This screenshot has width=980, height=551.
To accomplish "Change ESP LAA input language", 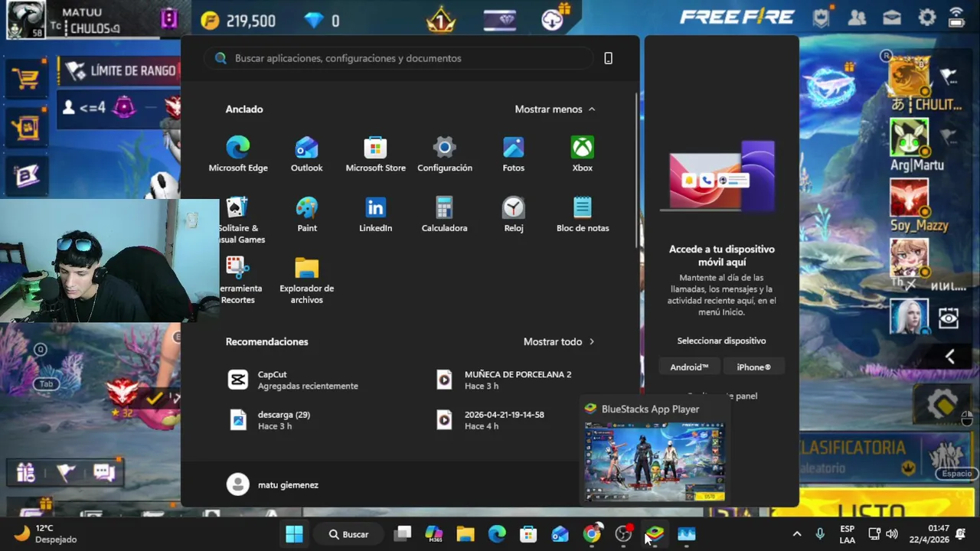I will [847, 534].
